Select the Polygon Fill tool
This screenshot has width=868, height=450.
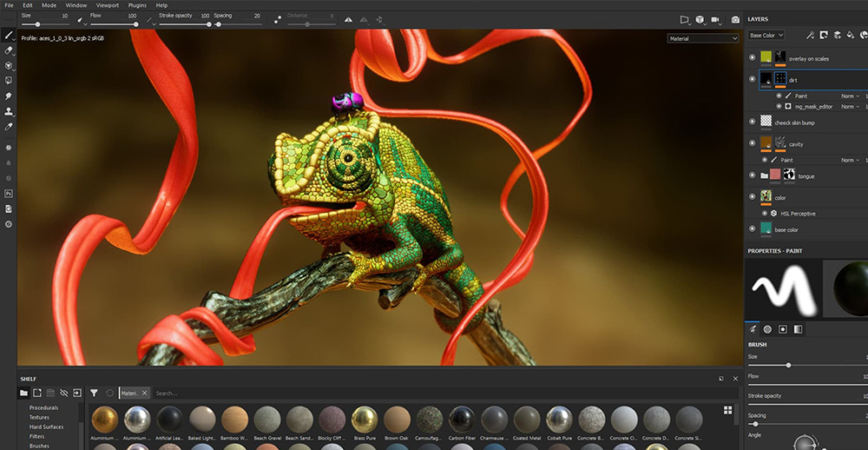(x=8, y=81)
